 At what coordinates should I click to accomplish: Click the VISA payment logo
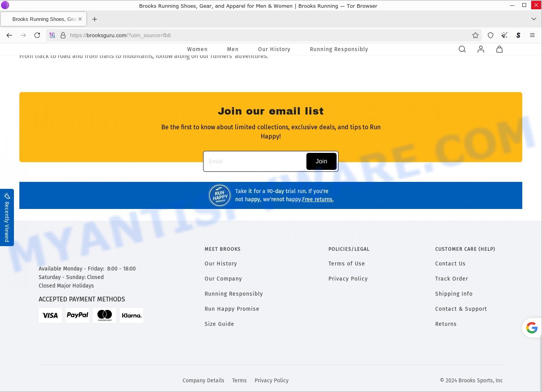[50, 315]
